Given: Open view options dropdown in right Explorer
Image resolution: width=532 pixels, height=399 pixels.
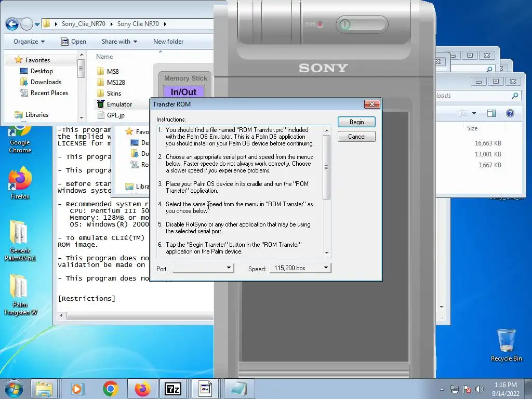Looking at the screenshot, I should click(474, 113).
